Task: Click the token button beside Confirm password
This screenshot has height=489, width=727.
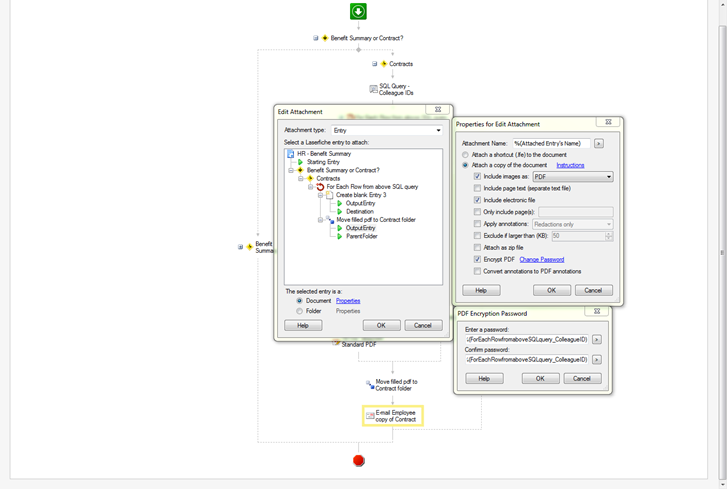Action: [597, 359]
